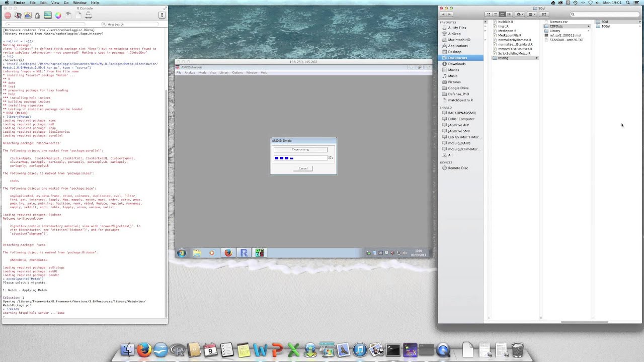The height and width of the screenshot is (362, 644).
Task: Click the AMDIS preprocessing progress bar
Action: click(300, 158)
